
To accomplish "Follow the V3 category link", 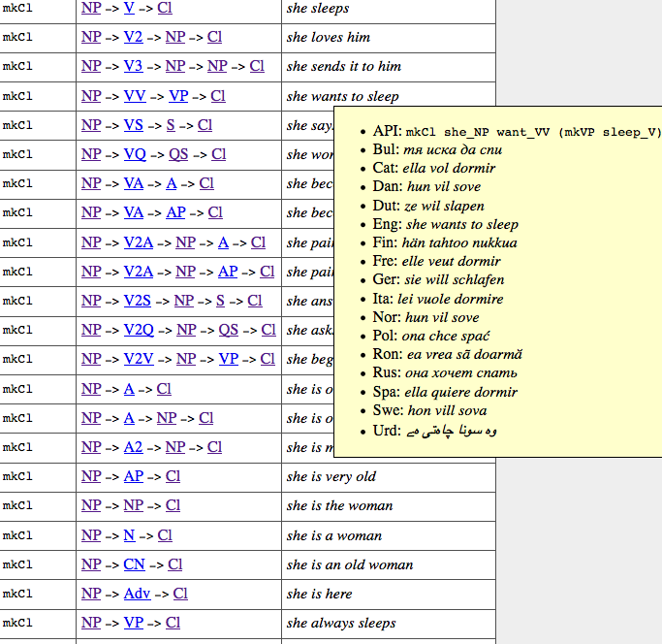I will tap(133, 66).
